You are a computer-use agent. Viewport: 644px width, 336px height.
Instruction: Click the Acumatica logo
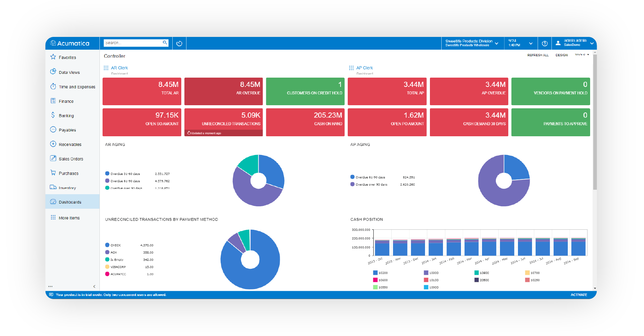pyautogui.click(x=70, y=43)
